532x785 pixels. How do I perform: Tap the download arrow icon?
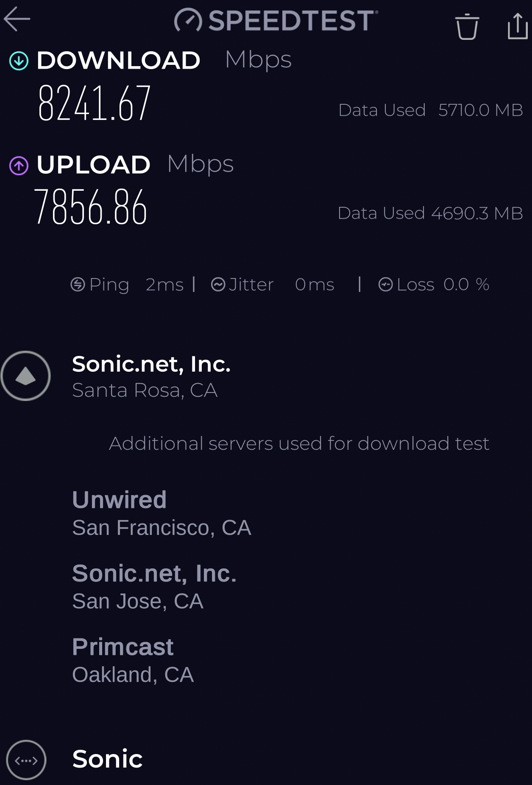[x=19, y=61]
